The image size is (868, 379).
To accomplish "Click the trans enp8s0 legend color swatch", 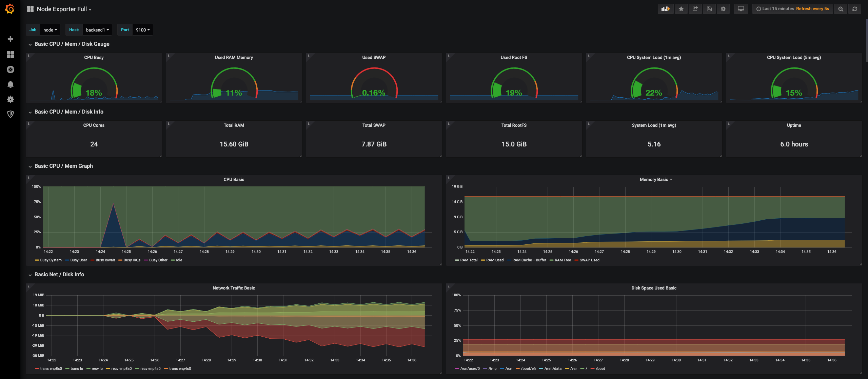I will point(37,369).
